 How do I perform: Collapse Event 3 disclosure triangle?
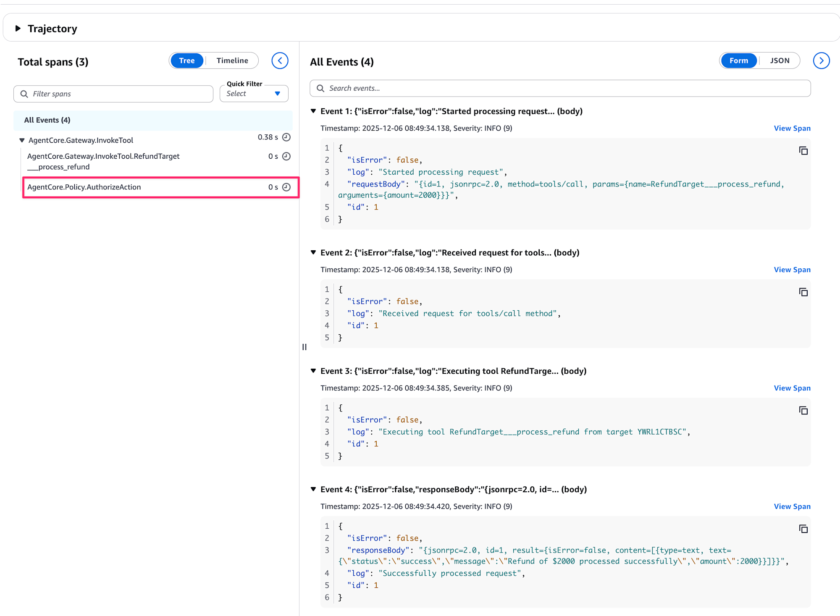[313, 371]
